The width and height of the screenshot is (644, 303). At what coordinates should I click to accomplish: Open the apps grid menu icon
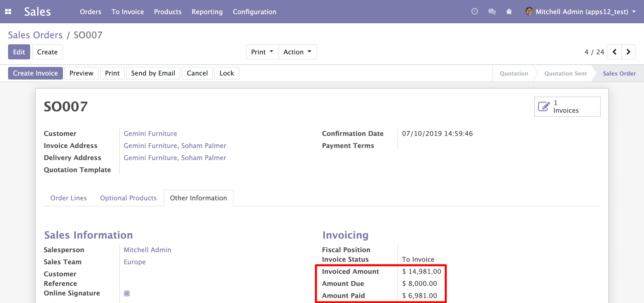[x=8, y=12]
